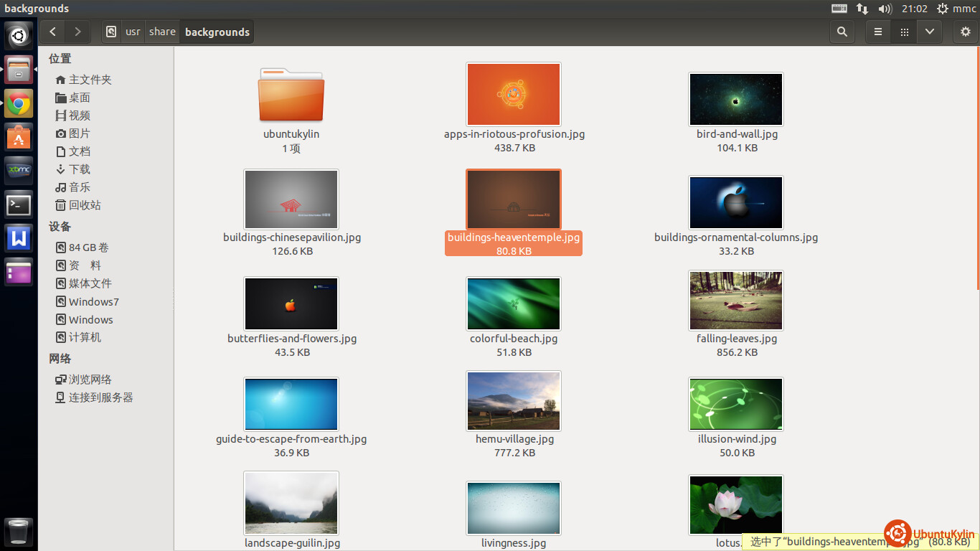
Task: Select 下载 in the sidebar
Action: (x=79, y=169)
